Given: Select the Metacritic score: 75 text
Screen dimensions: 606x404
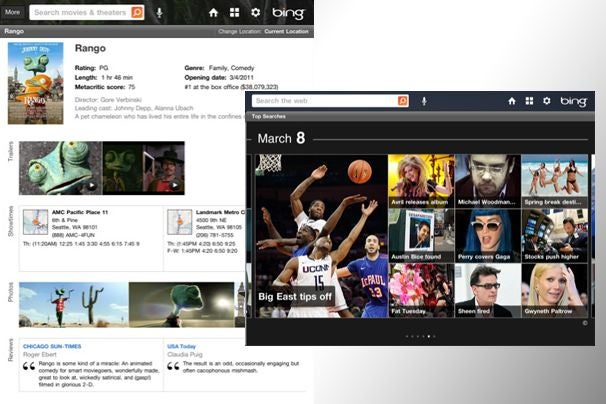Looking at the screenshot, I should [105, 87].
